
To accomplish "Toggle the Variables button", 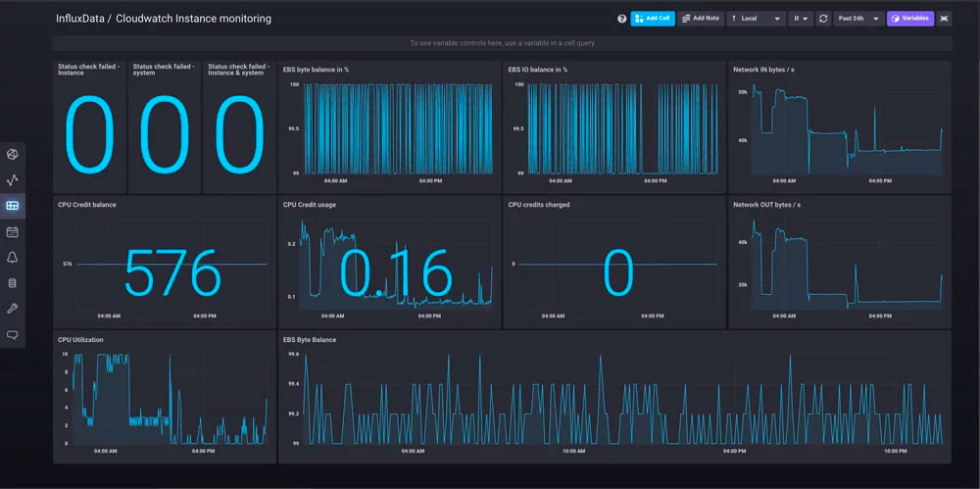I will tap(910, 19).
